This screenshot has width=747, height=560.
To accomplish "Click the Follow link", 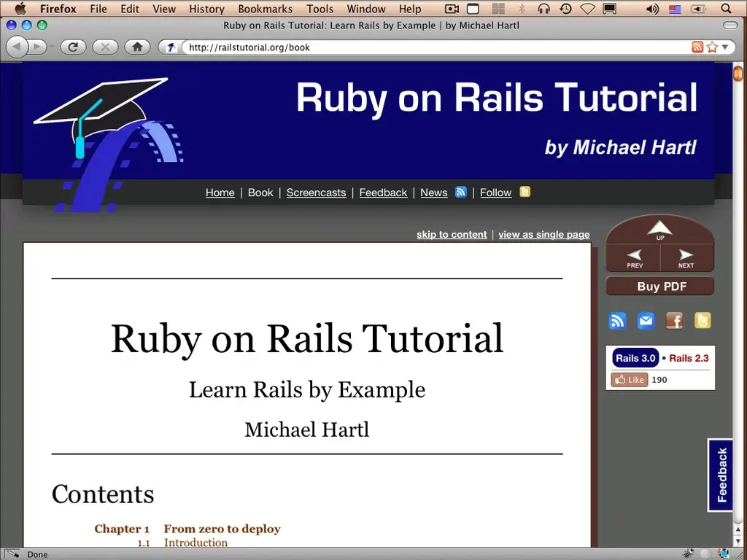I will tap(496, 192).
